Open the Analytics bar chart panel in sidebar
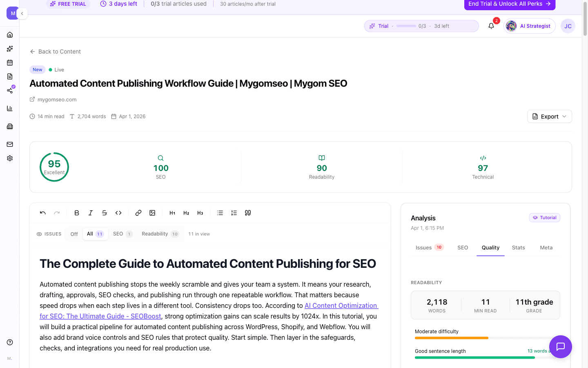Screen dimensions: 588x368 pos(10,108)
